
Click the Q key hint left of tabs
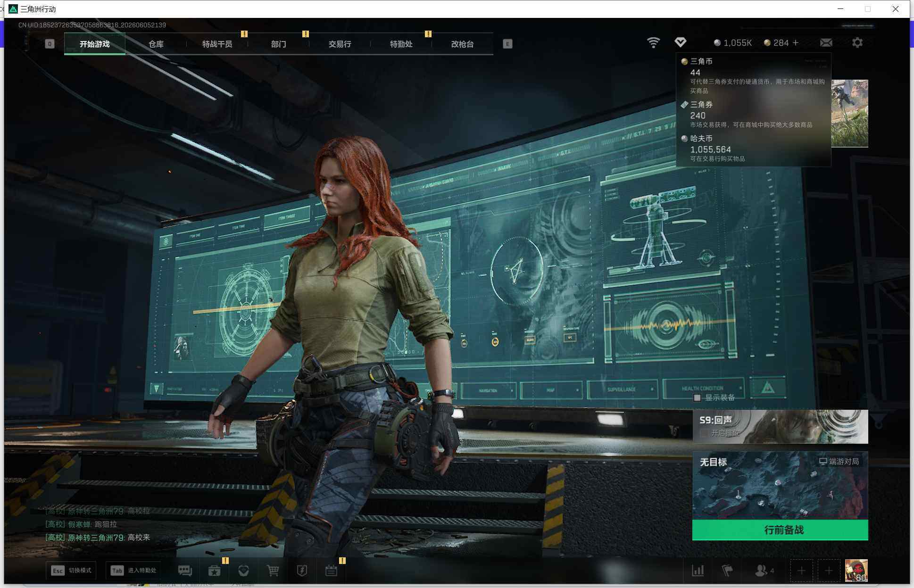(x=50, y=44)
